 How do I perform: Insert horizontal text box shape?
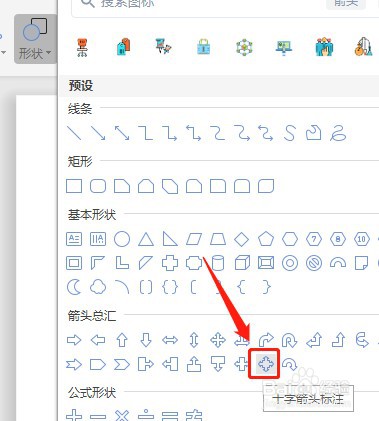tap(74, 239)
